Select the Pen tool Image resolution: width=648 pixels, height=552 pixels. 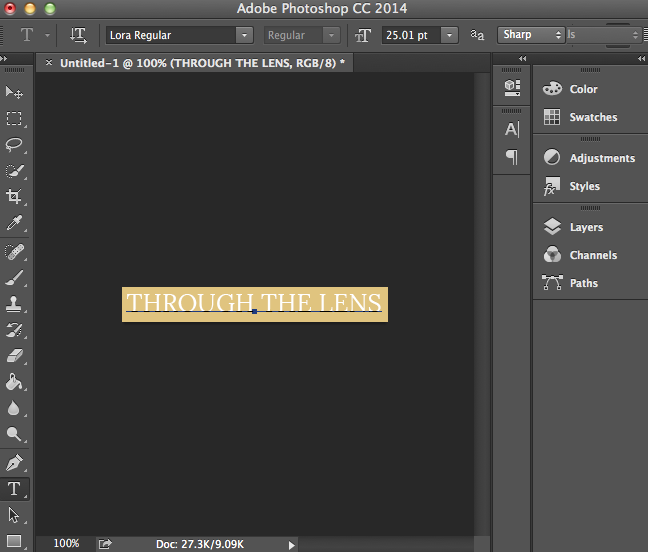click(14, 463)
